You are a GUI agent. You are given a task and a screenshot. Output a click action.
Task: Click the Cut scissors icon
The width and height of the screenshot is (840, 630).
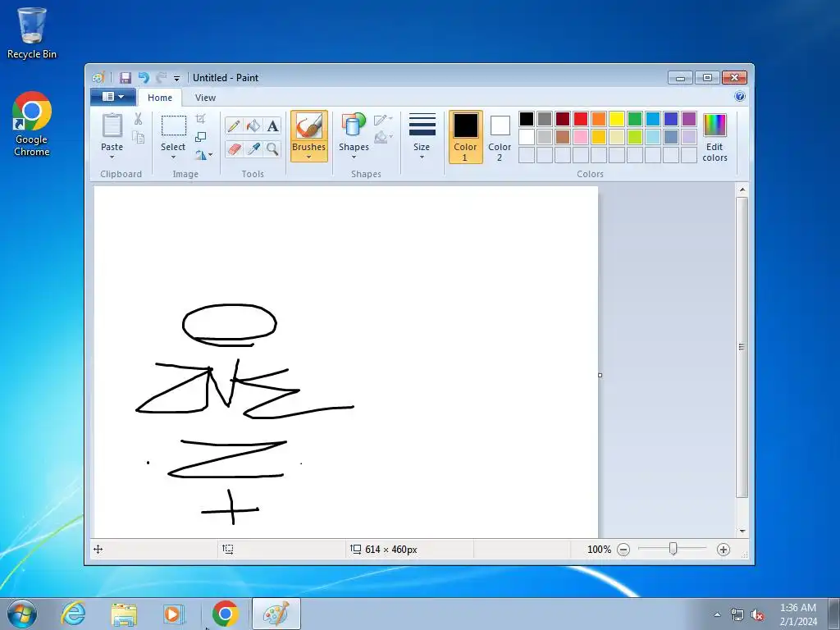coord(138,119)
